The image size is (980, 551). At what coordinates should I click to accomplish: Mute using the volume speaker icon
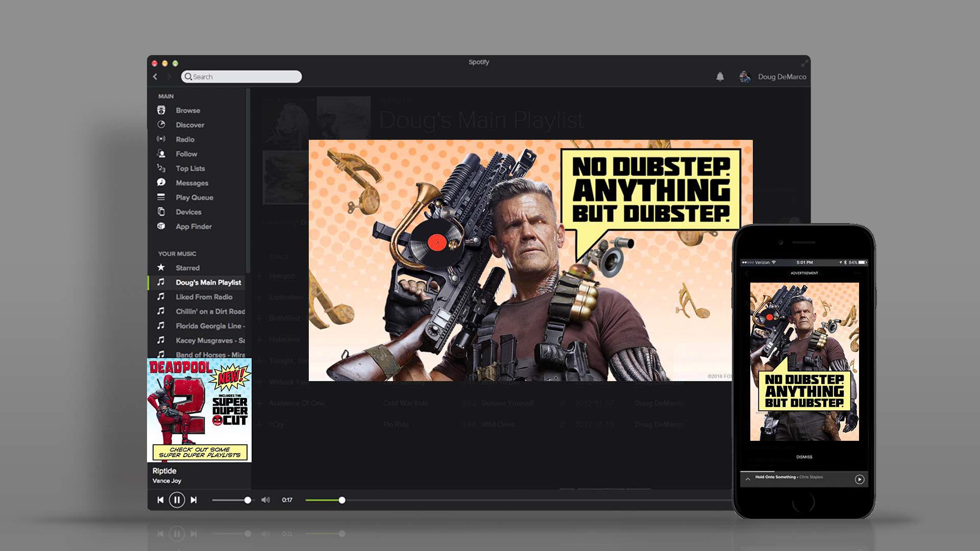pyautogui.click(x=265, y=500)
